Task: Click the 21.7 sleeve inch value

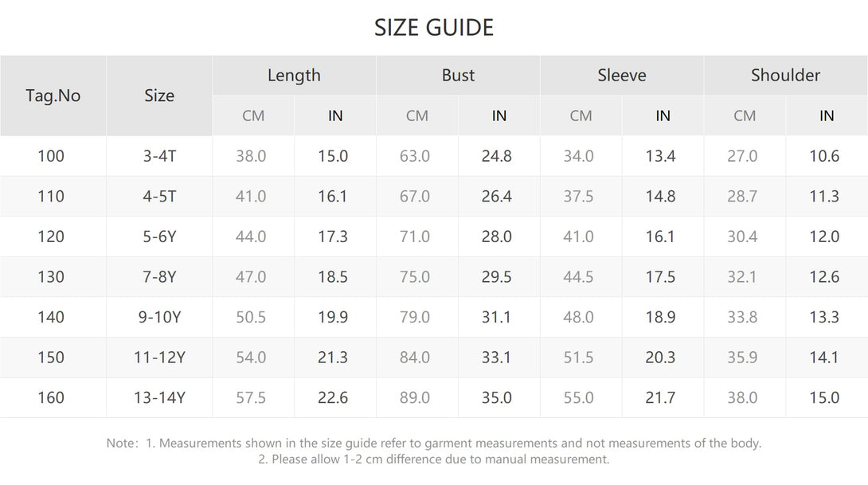Action: [660, 397]
